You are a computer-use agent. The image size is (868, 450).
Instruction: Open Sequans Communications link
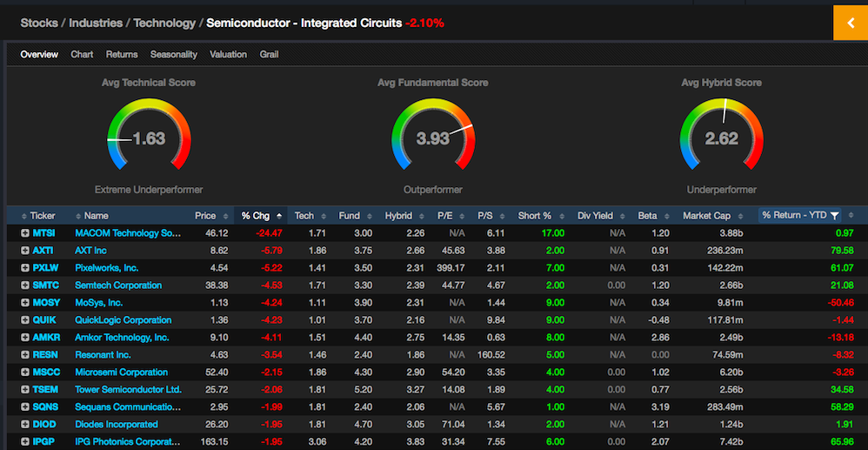[x=128, y=406]
